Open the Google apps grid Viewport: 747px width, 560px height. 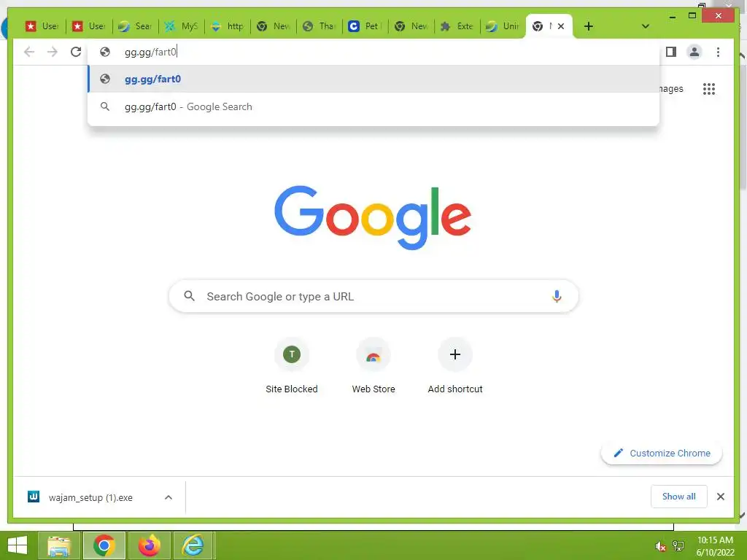(x=709, y=89)
